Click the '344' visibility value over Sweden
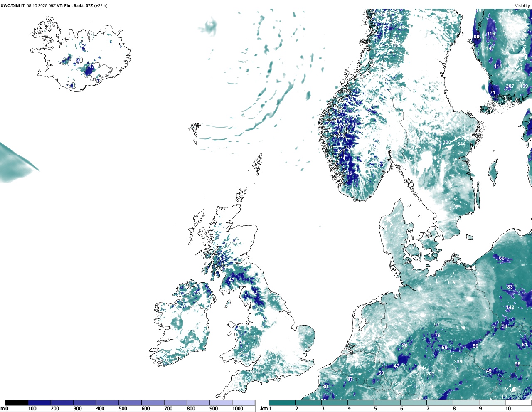This screenshot has width=532, height=412. [x=461, y=144]
